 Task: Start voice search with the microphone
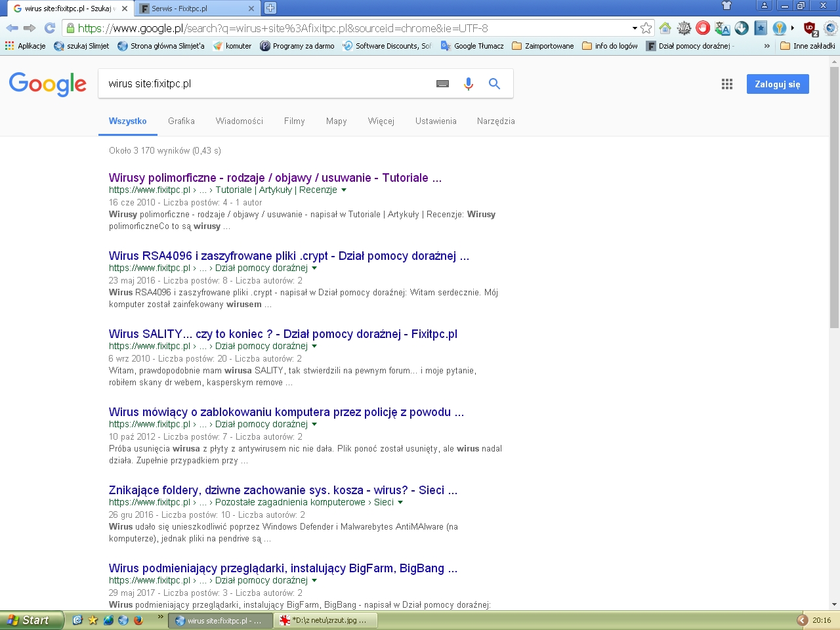pos(469,84)
